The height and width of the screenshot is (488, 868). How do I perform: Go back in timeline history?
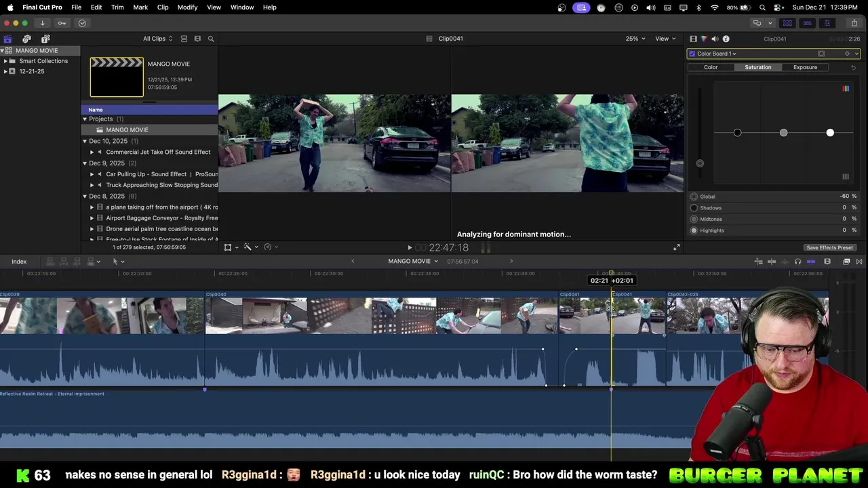353,262
